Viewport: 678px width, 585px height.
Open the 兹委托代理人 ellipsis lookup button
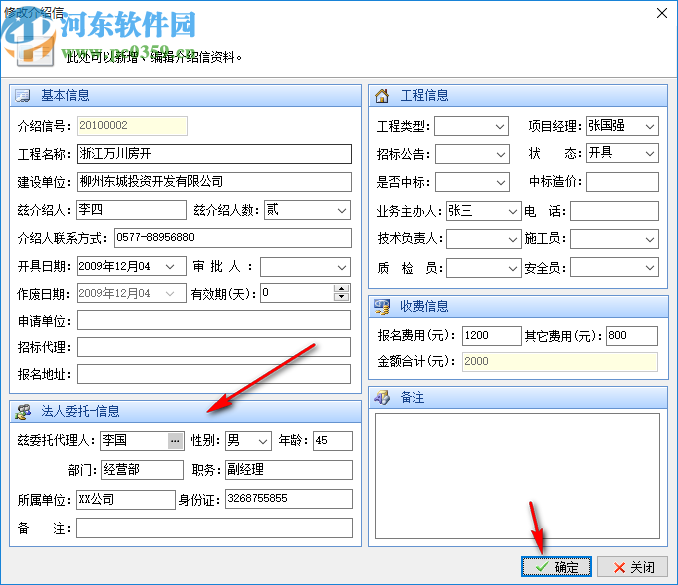click(175, 441)
